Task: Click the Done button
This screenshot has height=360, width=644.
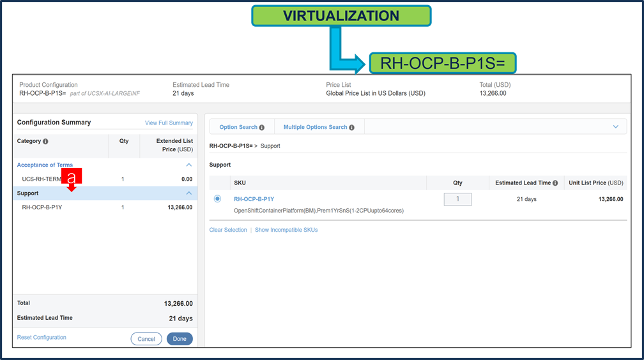Action: (180, 339)
